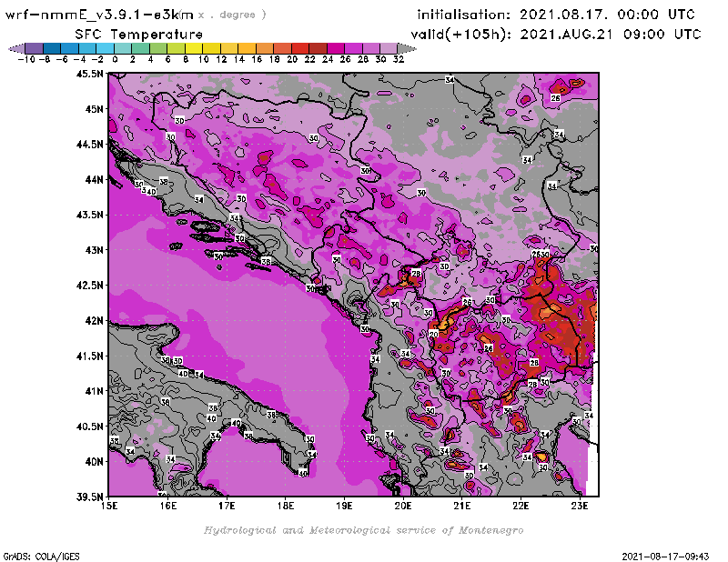Click the 'GrADS: COLA/IGES' footer text
728x562 pixels.
tap(41, 557)
